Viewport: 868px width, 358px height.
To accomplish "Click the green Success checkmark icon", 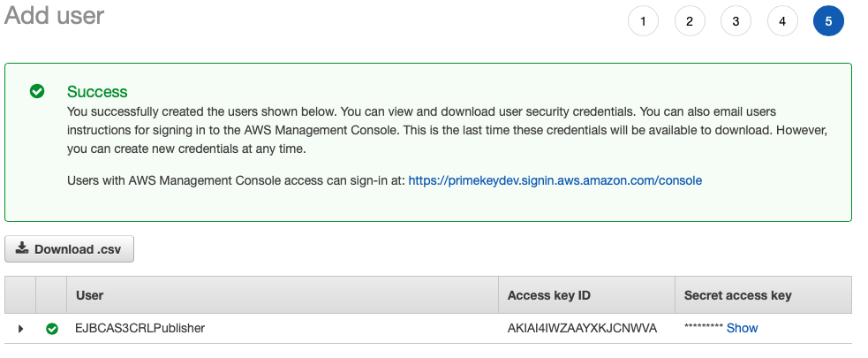I will click(37, 91).
